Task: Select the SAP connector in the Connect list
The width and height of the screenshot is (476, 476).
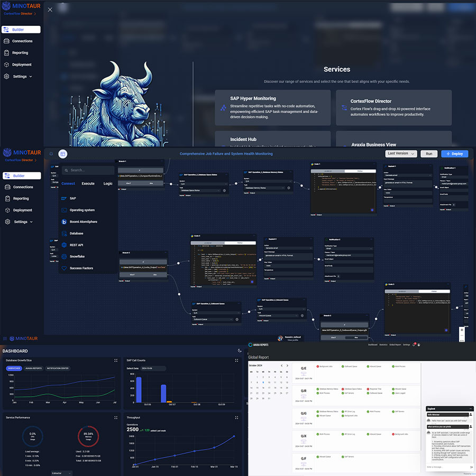Action: click(x=73, y=198)
